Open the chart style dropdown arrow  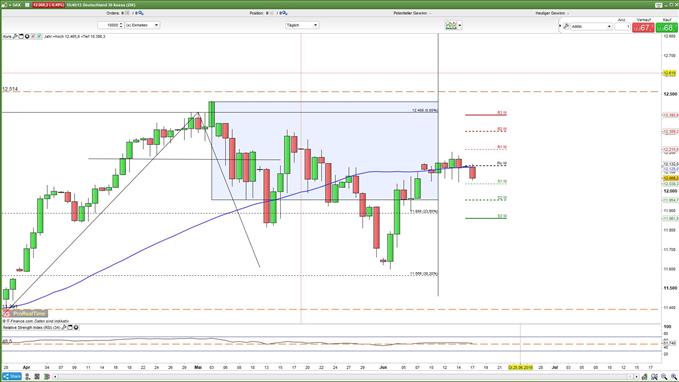[x=460, y=26]
